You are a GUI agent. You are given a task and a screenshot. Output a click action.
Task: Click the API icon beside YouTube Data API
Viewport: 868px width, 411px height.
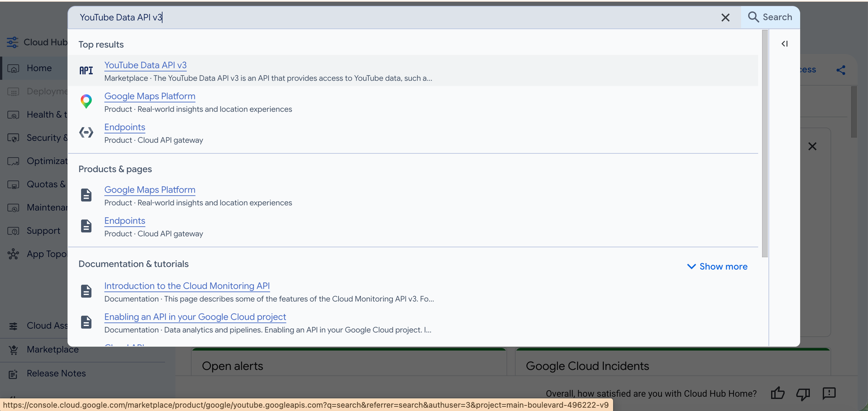(86, 70)
